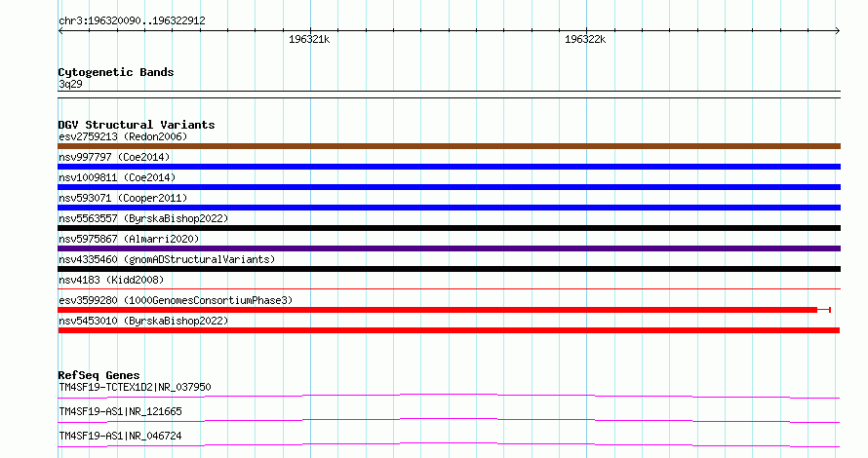
Task: Click the blue nsv593071 variant bar
Action: [x=449, y=208]
